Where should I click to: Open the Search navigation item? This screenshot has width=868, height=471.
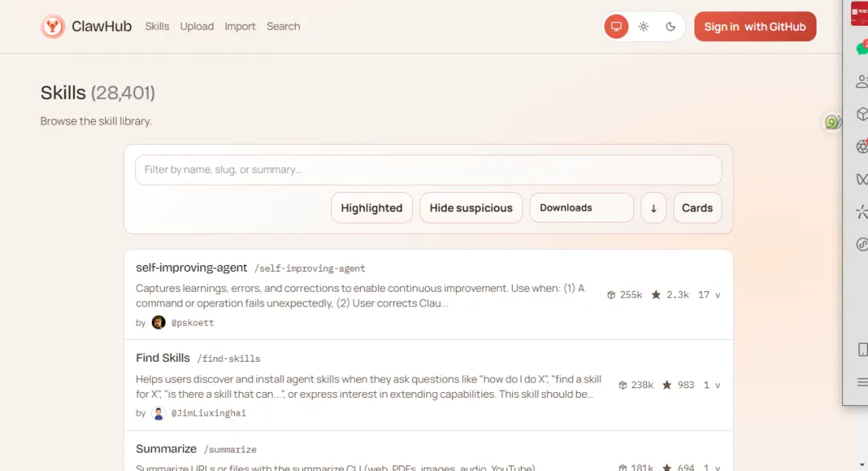pos(283,26)
